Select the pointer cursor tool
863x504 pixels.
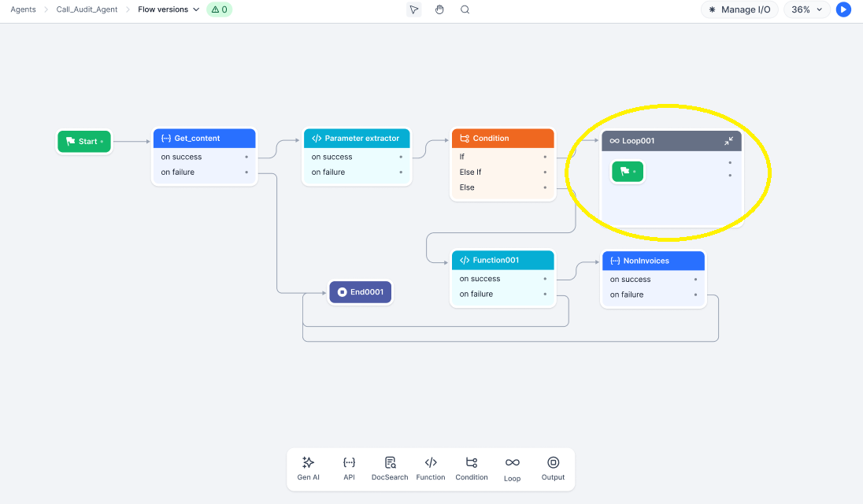tap(413, 9)
